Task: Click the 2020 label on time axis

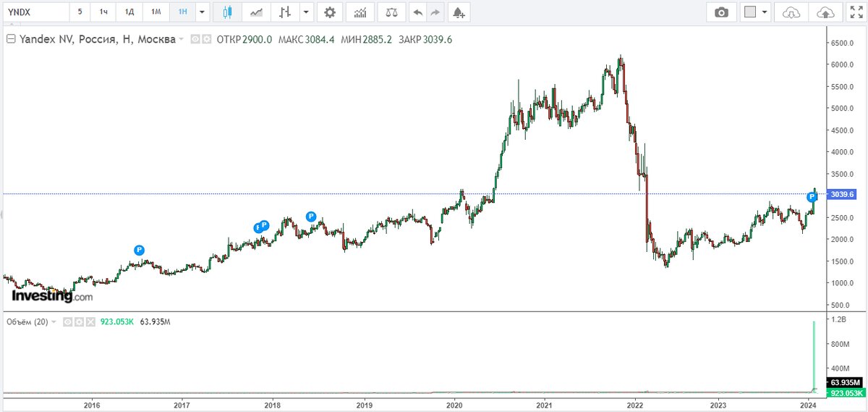Action: pos(455,405)
